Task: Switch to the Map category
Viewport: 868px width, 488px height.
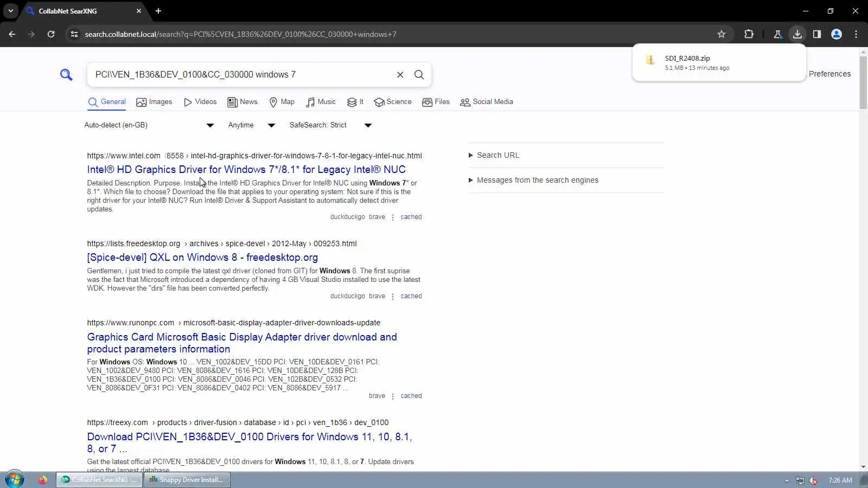Action: 282,102
